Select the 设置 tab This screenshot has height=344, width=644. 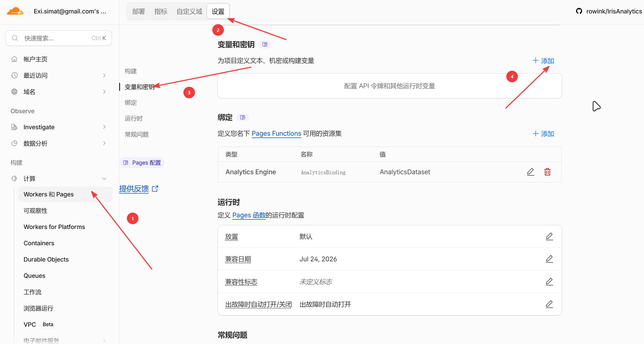(x=218, y=12)
